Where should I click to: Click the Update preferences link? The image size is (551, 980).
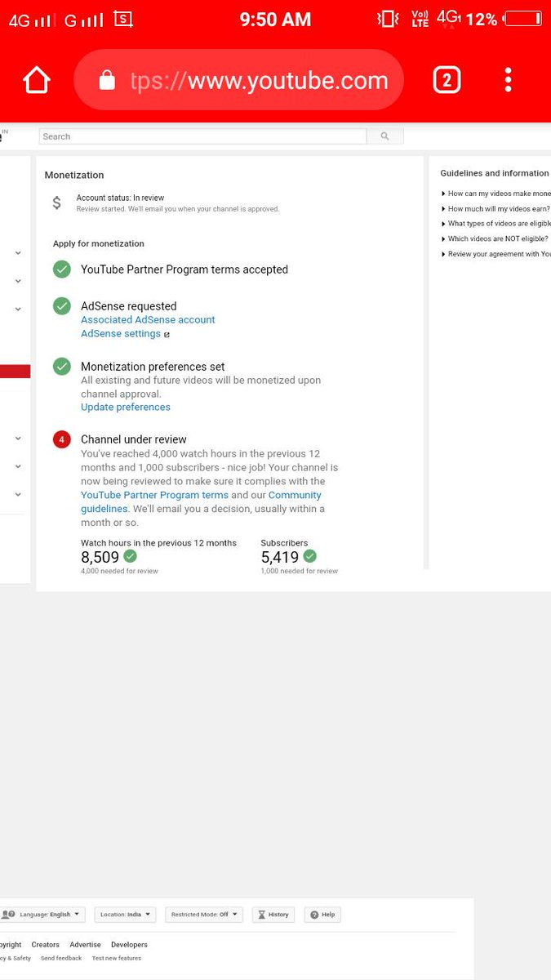click(x=126, y=407)
